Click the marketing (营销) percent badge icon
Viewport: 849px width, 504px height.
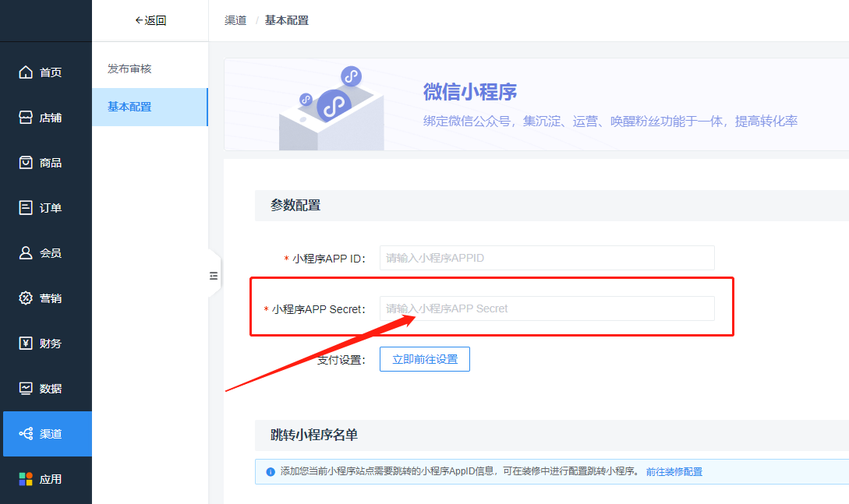[x=26, y=298]
